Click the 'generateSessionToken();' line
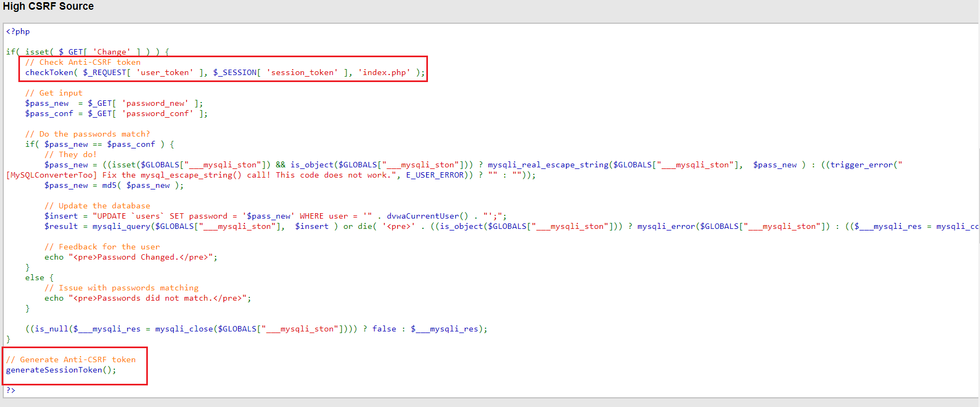This screenshot has height=407, width=980. tap(61, 370)
